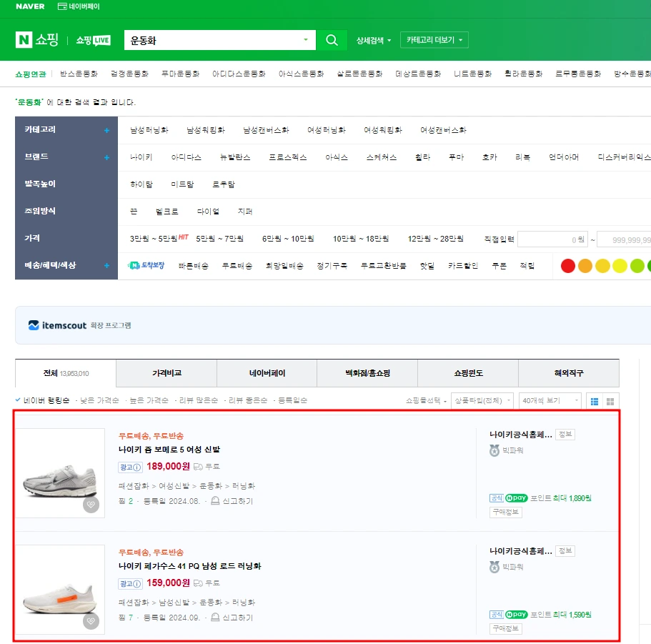Select the light green color swatch
Image resolution: width=651 pixels, height=644 pixels.
[x=637, y=266]
